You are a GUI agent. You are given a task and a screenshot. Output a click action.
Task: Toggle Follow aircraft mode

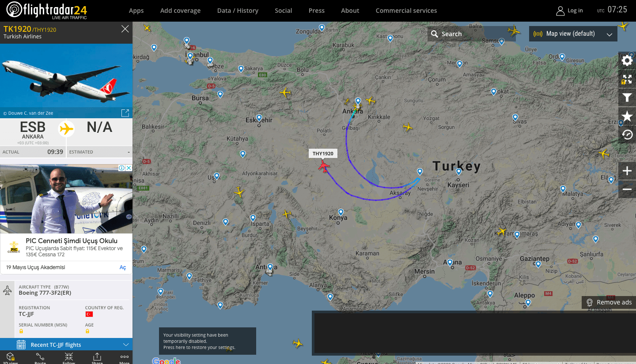click(x=69, y=358)
